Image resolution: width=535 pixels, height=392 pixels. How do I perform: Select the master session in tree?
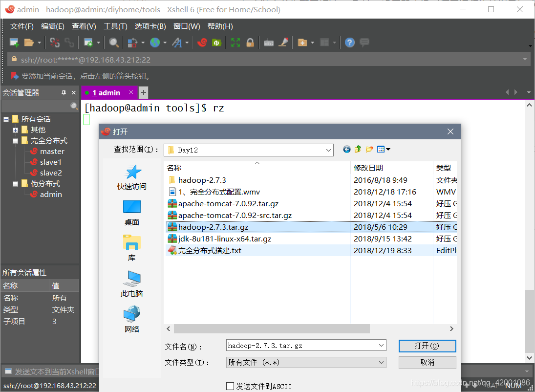(x=52, y=152)
